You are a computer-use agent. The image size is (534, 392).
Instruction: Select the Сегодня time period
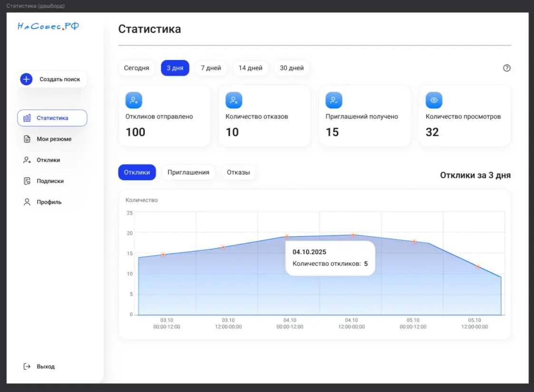[x=136, y=68]
